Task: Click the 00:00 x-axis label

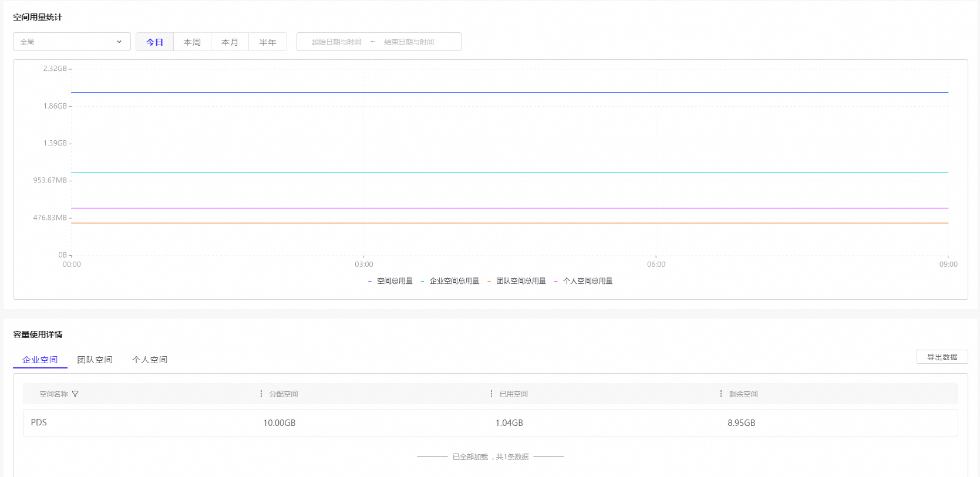Action: (72, 265)
